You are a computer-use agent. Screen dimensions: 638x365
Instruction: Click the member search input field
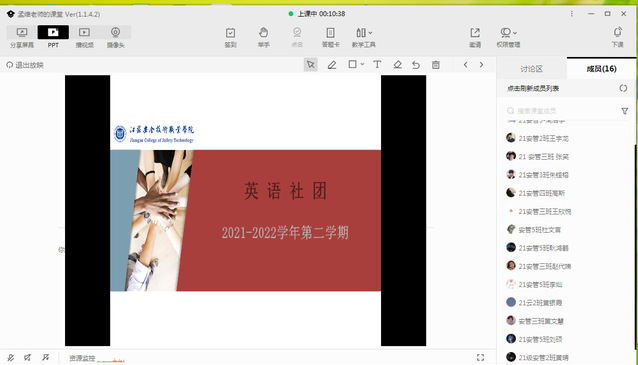pyautogui.click(x=566, y=111)
